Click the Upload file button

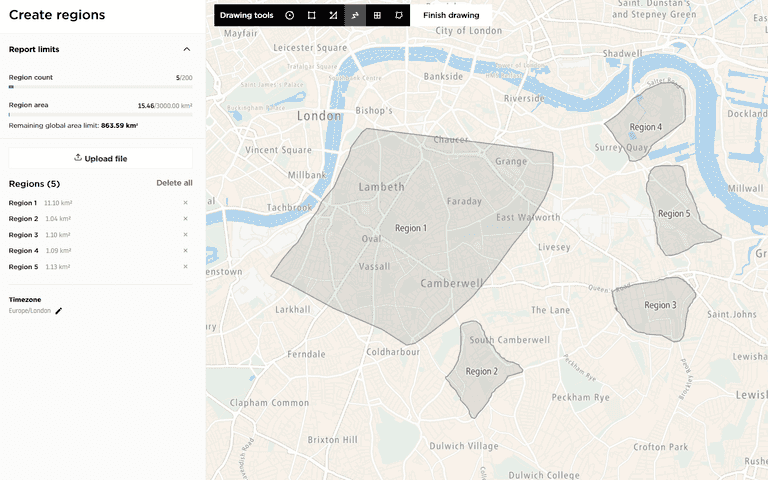[x=100, y=158]
